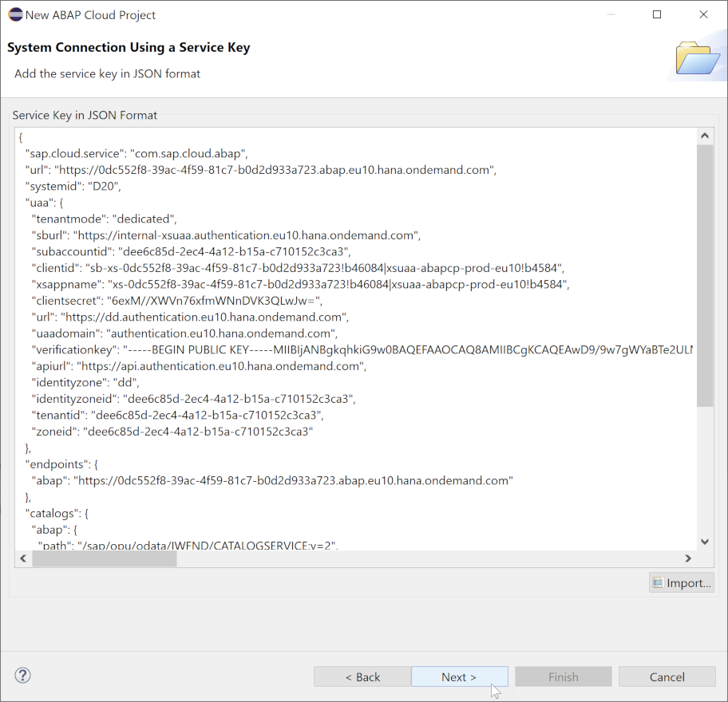Click the "tenantmode": "dedicated" line
This screenshot has width=728, height=702.
point(104,219)
